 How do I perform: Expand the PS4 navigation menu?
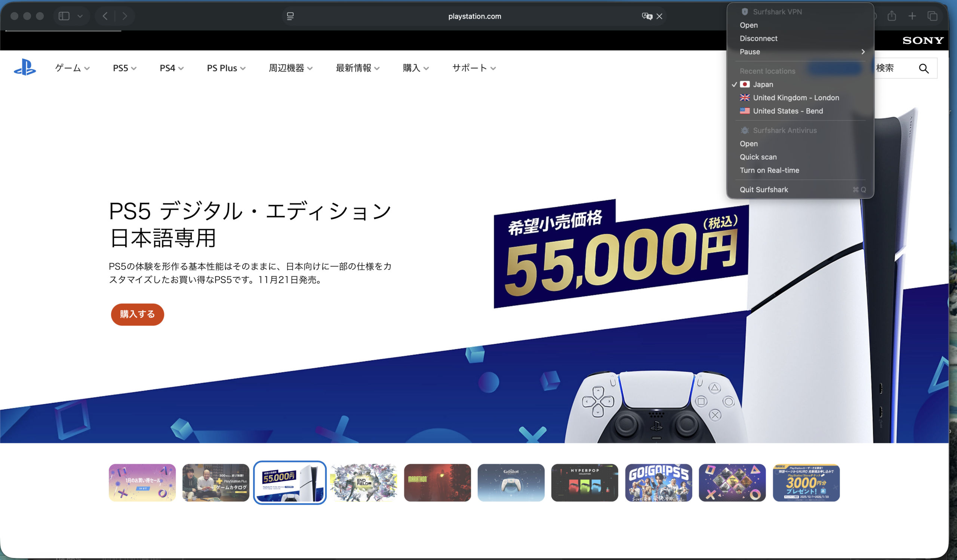pos(172,68)
